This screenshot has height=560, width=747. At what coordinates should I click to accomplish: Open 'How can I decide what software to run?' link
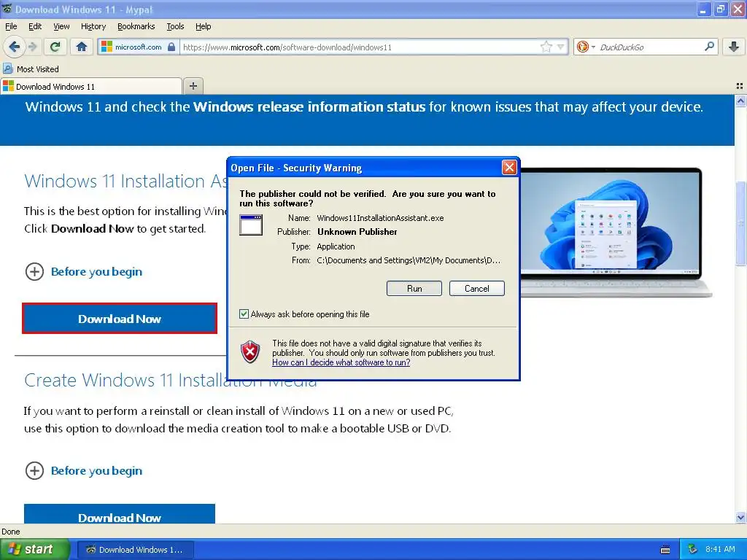point(341,362)
